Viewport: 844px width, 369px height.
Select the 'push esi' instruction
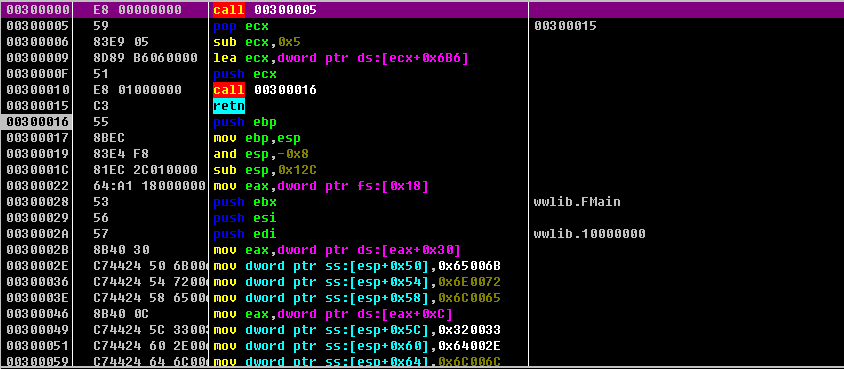tap(245, 218)
